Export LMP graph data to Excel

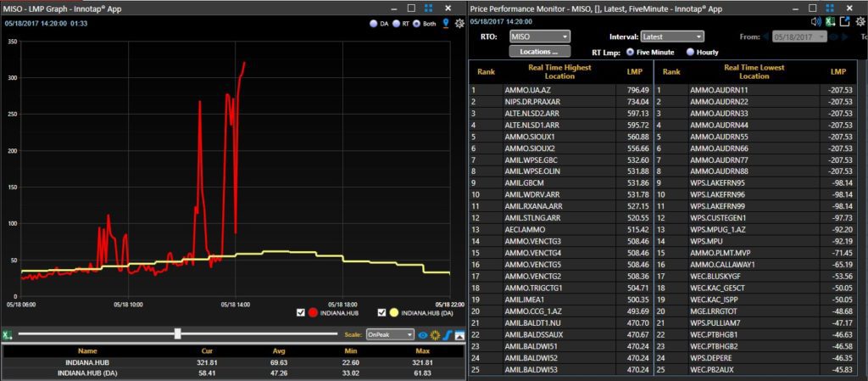pyautogui.click(x=7, y=334)
